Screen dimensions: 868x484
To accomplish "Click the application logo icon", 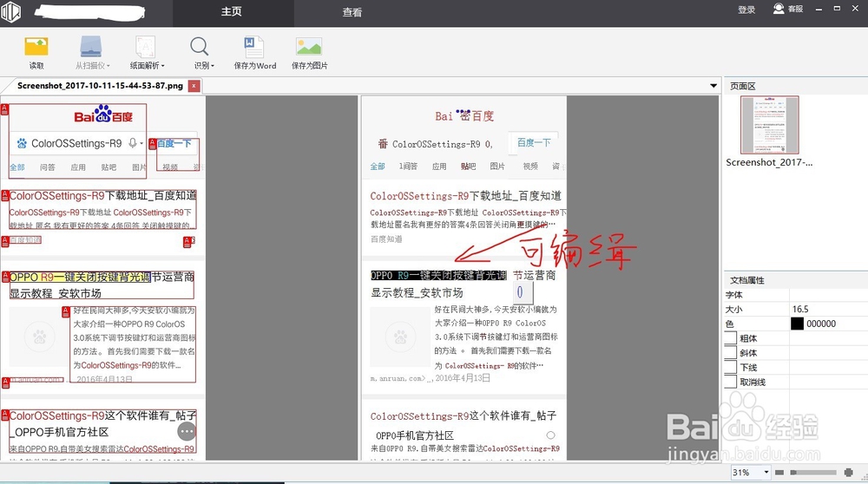I will [10, 11].
